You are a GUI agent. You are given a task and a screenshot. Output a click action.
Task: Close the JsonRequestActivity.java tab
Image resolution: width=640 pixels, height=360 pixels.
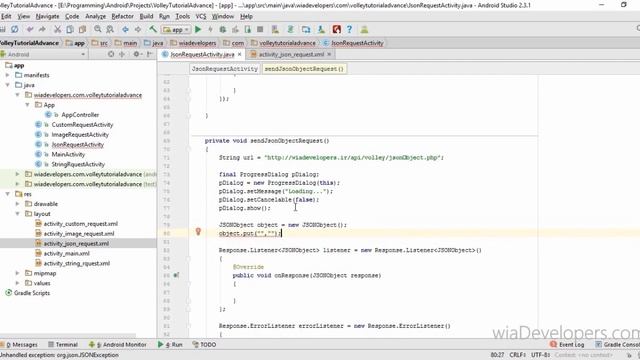[240, 54]
